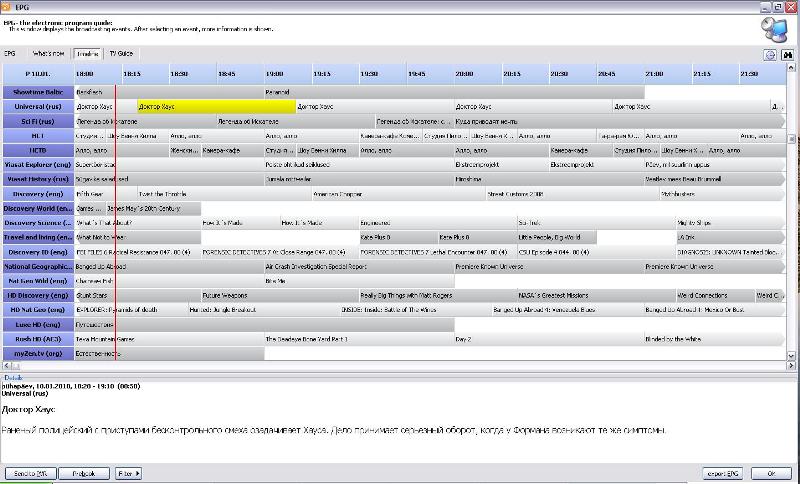Viewport: 800px width, 484px height.
Task: Select Little People, Big World event
Action: click(x=557, y=237)
